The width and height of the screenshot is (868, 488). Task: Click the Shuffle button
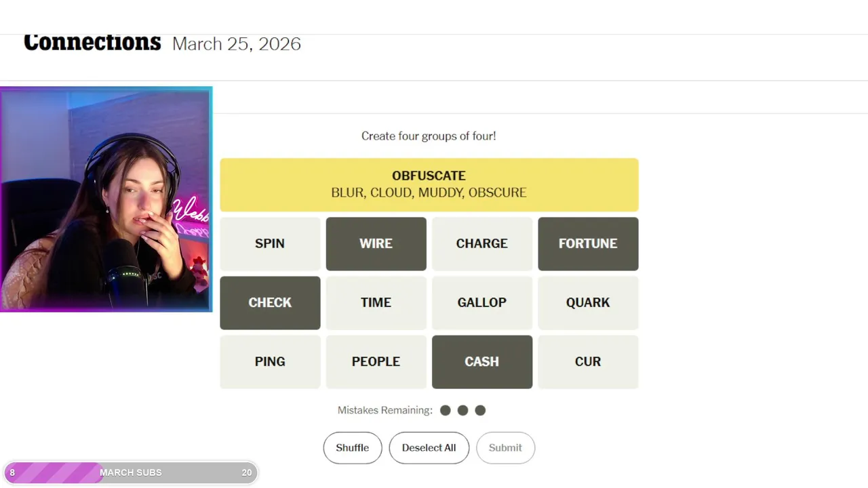pos(353,447)
